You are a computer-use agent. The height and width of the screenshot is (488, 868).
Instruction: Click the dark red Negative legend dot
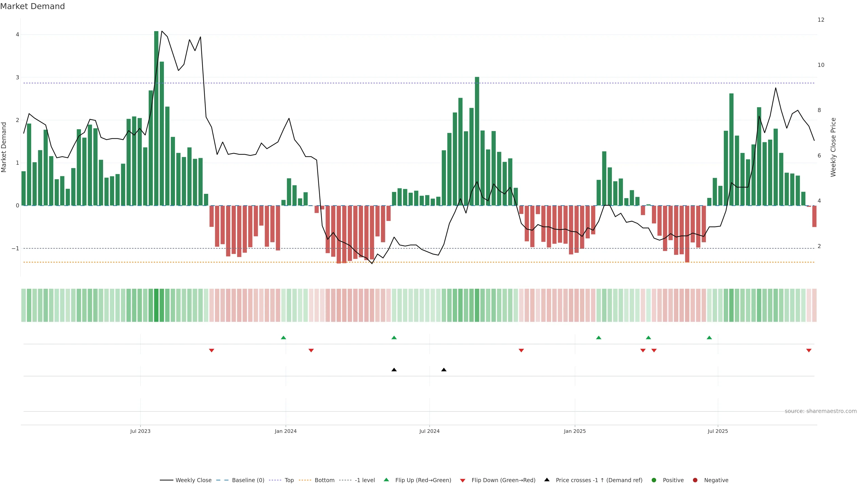695,480
